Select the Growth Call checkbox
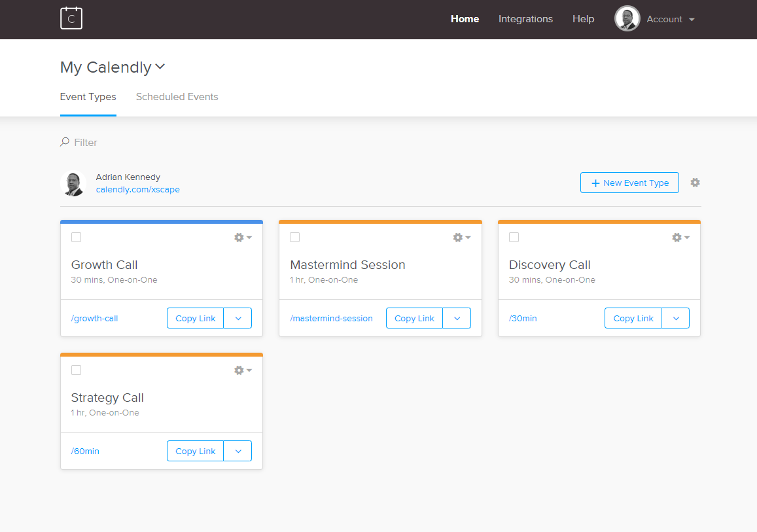The height and width of the screenshot is (532, 757). tap(77, 237)
